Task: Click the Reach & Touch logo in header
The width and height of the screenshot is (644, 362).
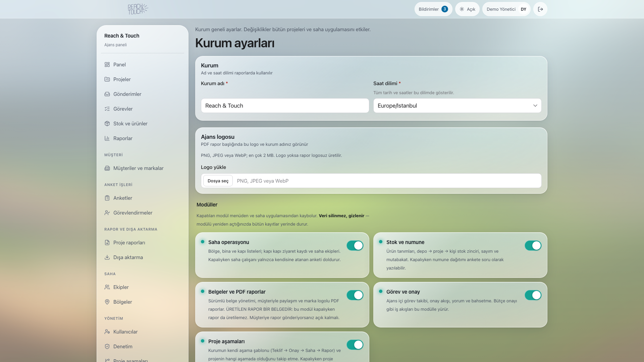Action: (138, 9)
